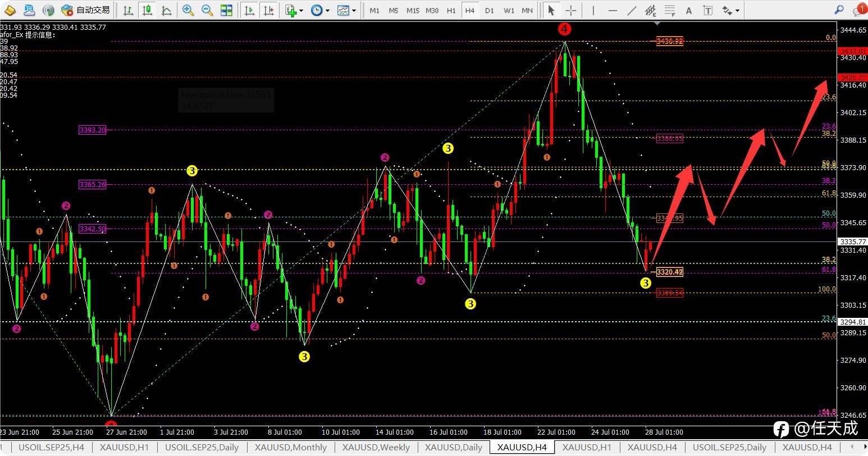
Task: Switch chart to line chart style
Action: pos(166,10)
